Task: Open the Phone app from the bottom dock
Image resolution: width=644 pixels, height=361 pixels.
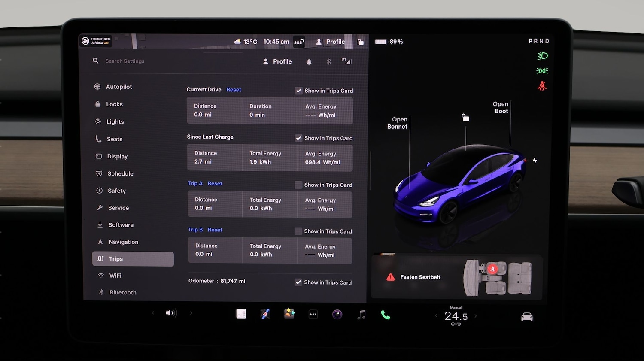Action: 385,315
